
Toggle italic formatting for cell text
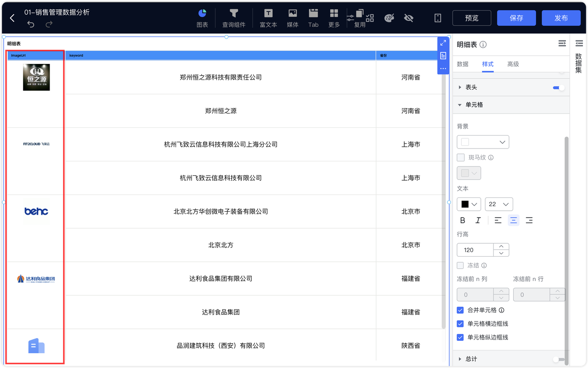point(478,220)
